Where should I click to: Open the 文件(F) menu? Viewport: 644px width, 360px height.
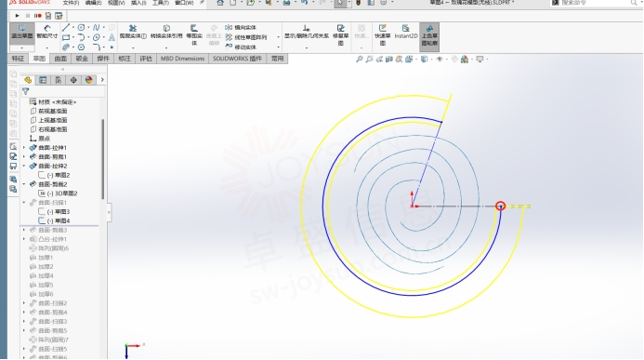pyautogui.click(x=71, y=3)
